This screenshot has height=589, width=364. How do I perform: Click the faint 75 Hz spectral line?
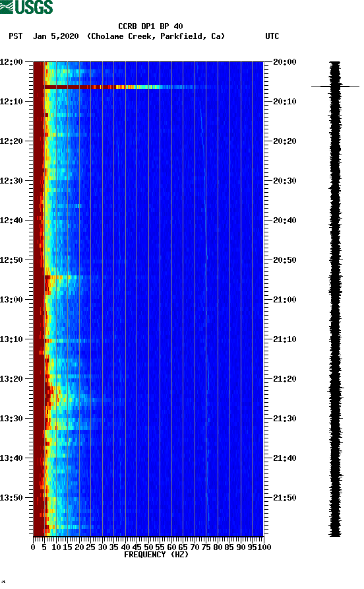coord(206,298)
